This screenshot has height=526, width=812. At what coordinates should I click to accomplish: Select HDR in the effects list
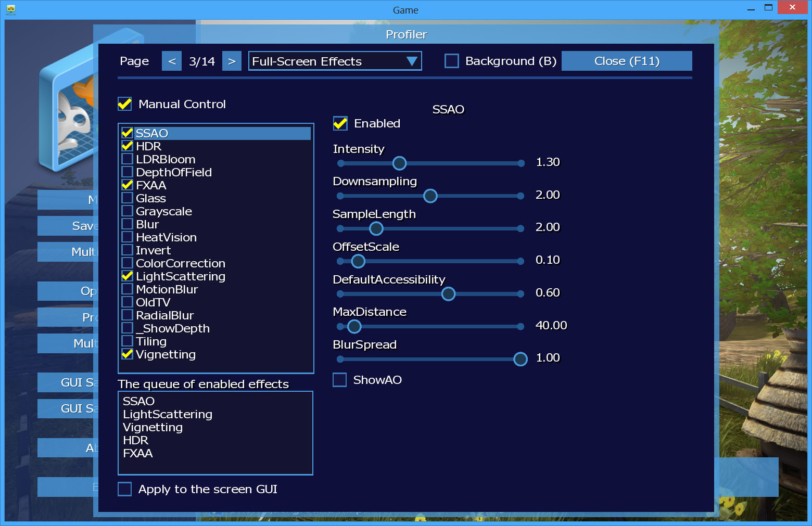point(149,146)
